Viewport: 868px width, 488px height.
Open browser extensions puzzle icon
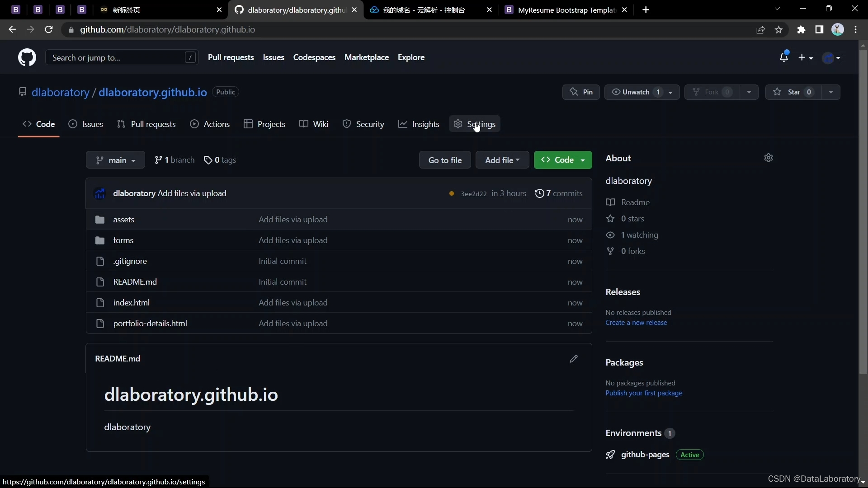click(801, 30)
